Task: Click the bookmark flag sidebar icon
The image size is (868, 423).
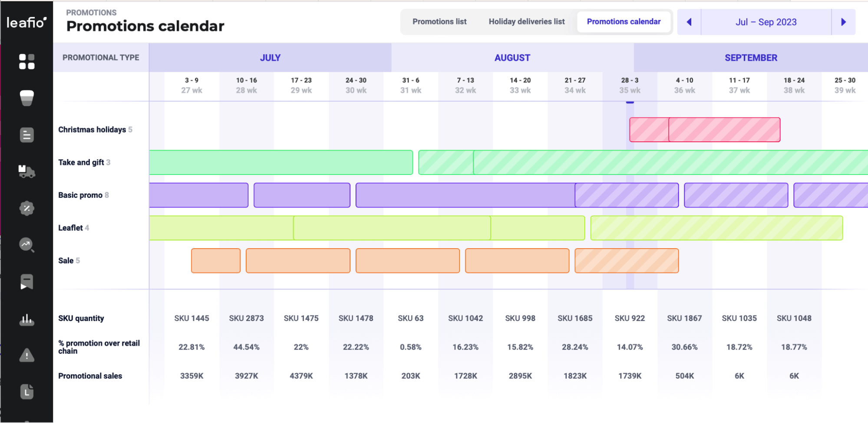Action: 26,282
